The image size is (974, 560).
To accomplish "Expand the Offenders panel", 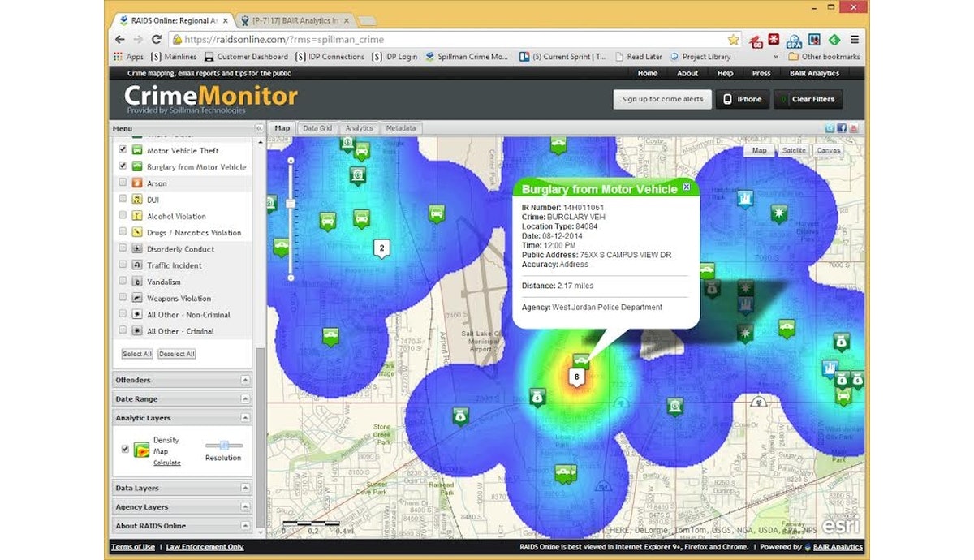I will (x=245, y=380).
